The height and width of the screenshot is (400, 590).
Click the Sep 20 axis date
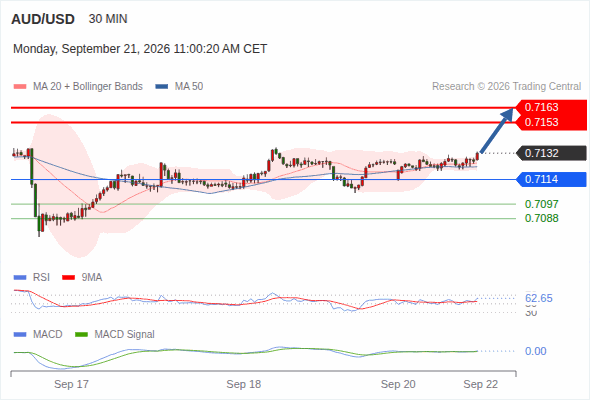pos(398,384)
